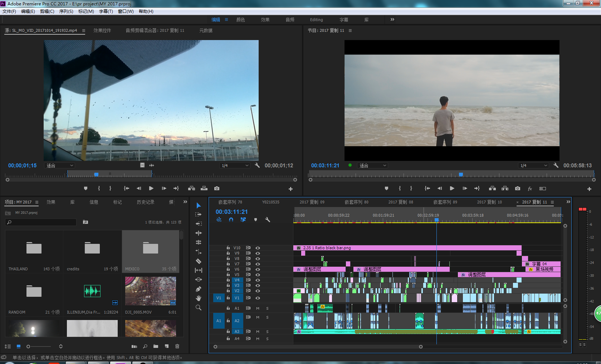Screen dimensions: 601x364
Task: Toggle lock on track V6
Action: point(228,269)
